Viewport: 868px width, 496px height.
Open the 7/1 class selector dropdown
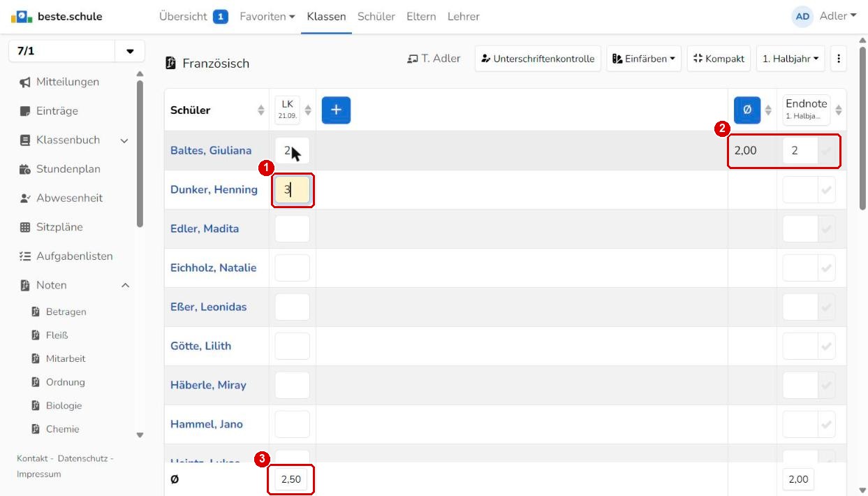(x=130, y=52)
